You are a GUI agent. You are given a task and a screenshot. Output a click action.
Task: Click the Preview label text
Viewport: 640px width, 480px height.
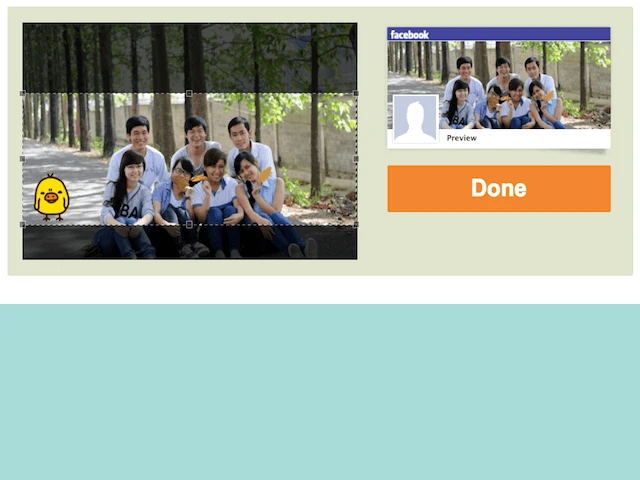tap(462, 138)
